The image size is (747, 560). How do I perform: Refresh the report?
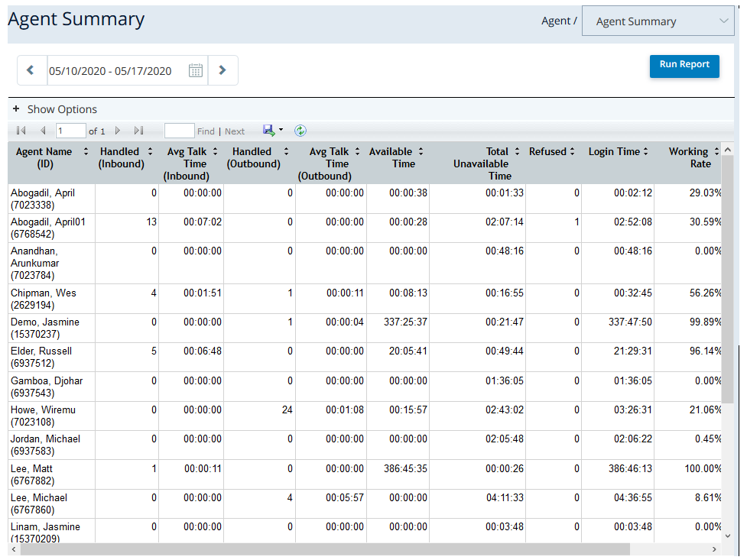[x=300, y=131]
